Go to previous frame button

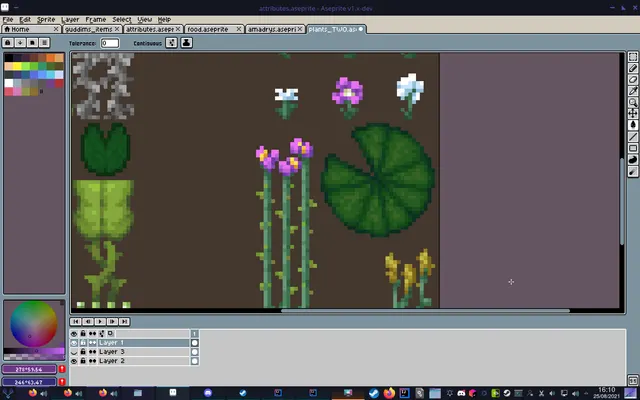point(88,322)
